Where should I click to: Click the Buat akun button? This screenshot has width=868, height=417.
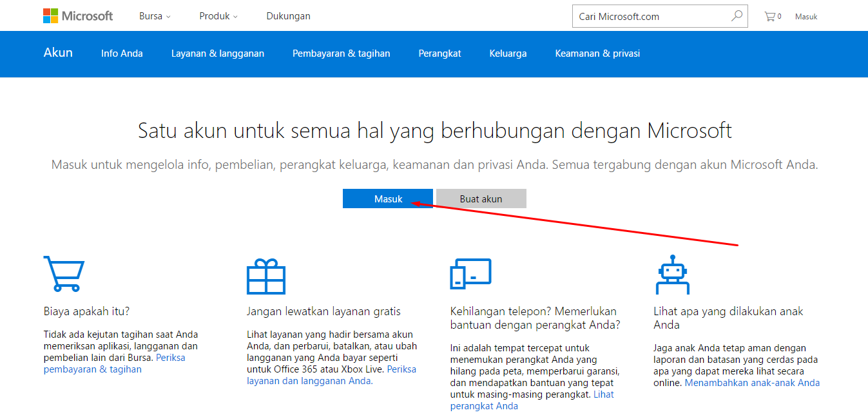[x=481, y=199]
